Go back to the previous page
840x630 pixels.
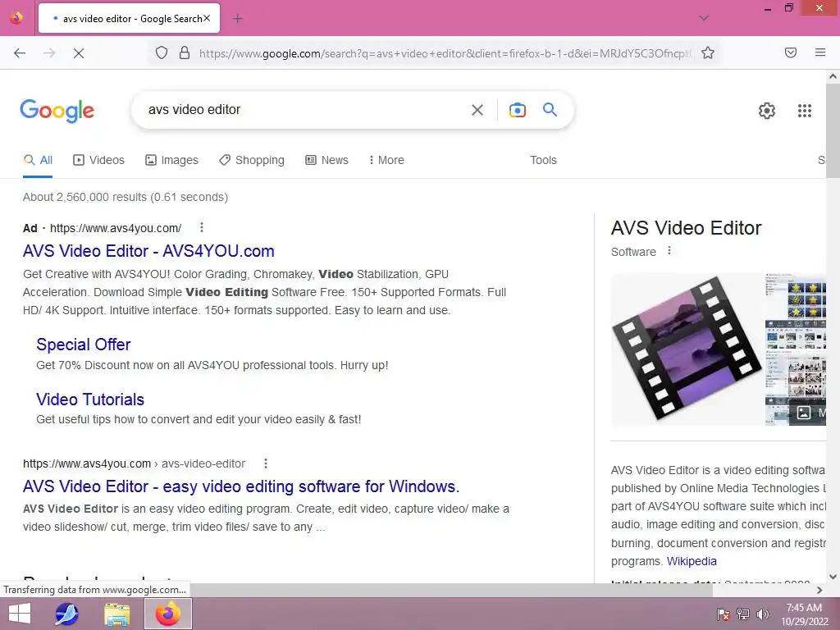click(20, 53)
